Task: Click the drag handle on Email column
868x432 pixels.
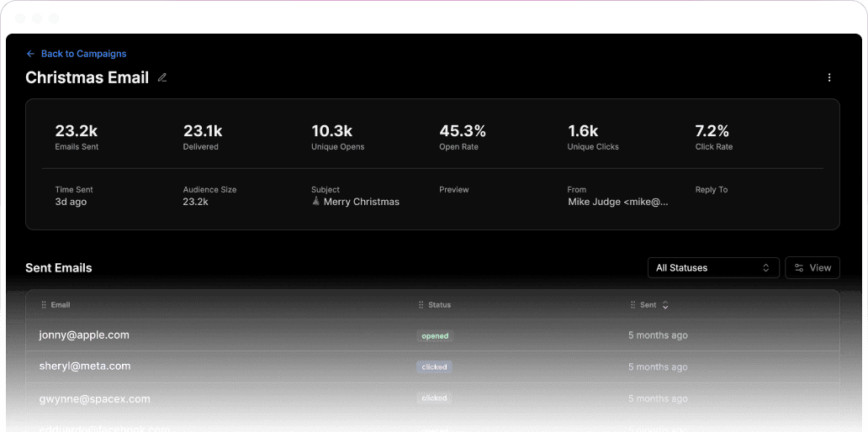Action: [x=44, y=305]
